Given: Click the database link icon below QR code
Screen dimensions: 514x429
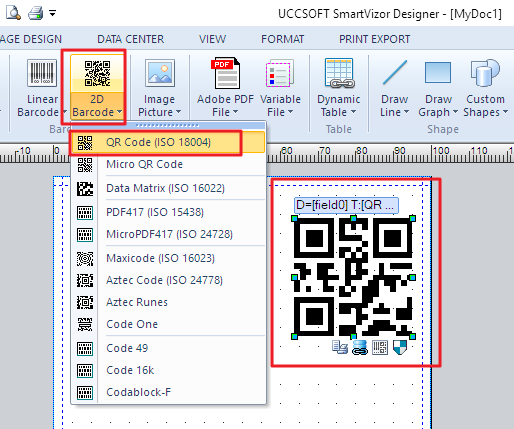Looking at the screenshot, I should (x=360, y=347).
